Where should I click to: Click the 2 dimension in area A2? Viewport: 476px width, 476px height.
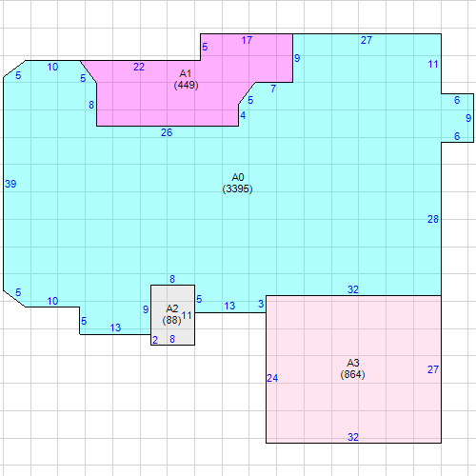(155, 340)
